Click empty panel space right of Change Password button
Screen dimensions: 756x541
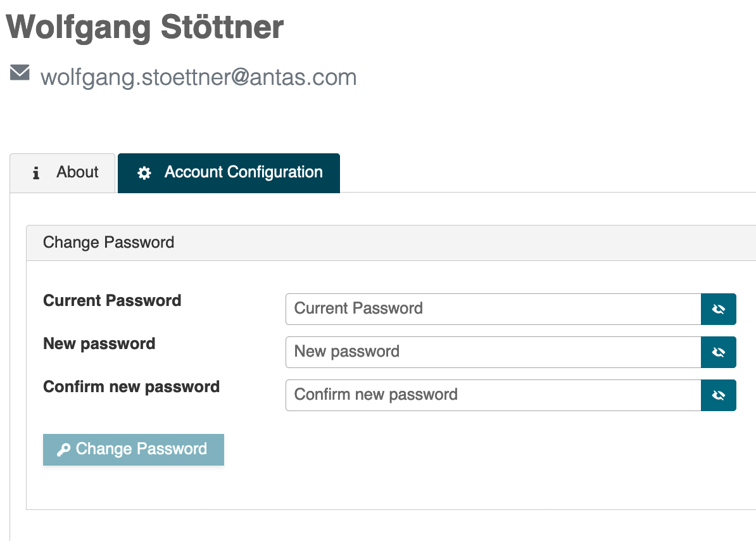443,450
